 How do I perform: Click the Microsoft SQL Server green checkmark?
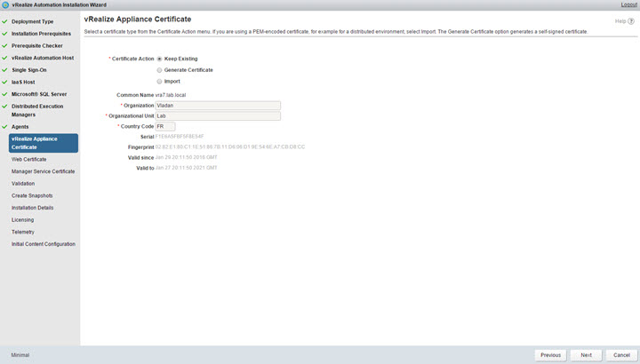[4, 94]
